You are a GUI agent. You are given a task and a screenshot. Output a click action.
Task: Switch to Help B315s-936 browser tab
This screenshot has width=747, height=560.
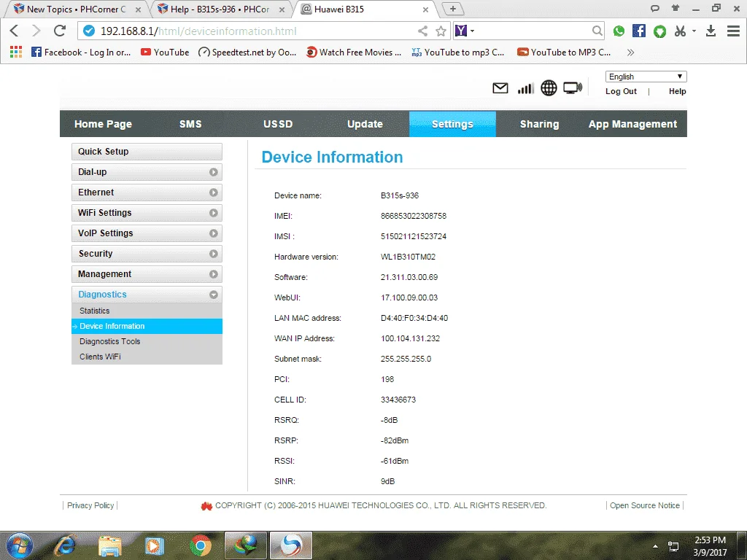tap(220, 9)
